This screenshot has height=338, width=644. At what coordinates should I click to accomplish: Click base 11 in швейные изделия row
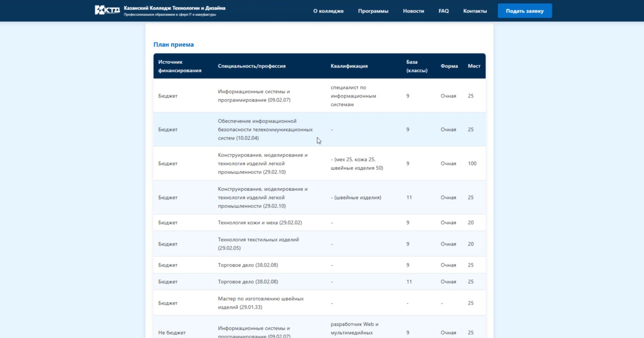(x=409, y=197)
